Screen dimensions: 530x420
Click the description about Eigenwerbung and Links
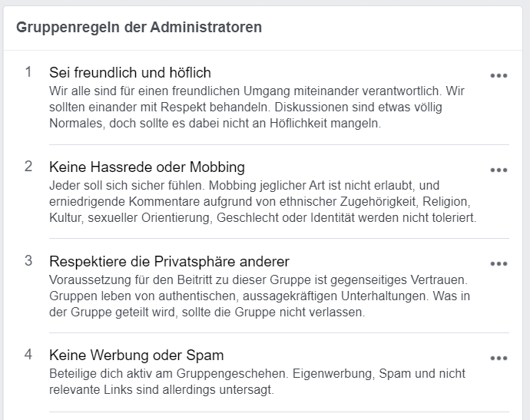tap(257, 382)
